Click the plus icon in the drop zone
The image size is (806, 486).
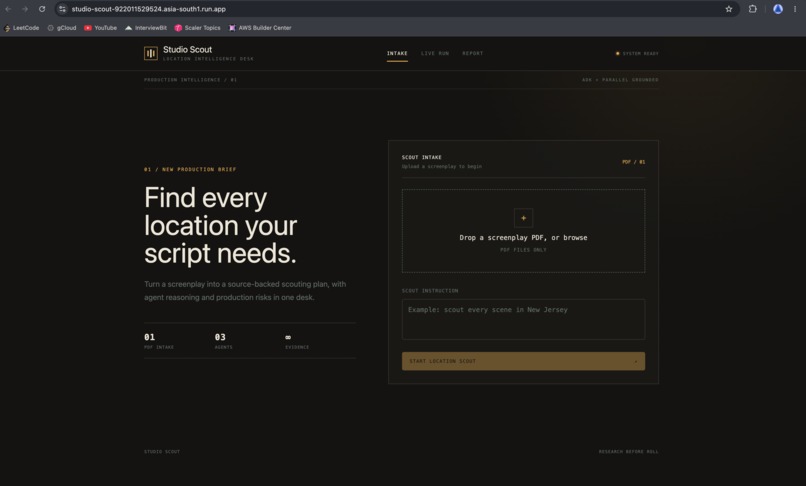[523, 218]
